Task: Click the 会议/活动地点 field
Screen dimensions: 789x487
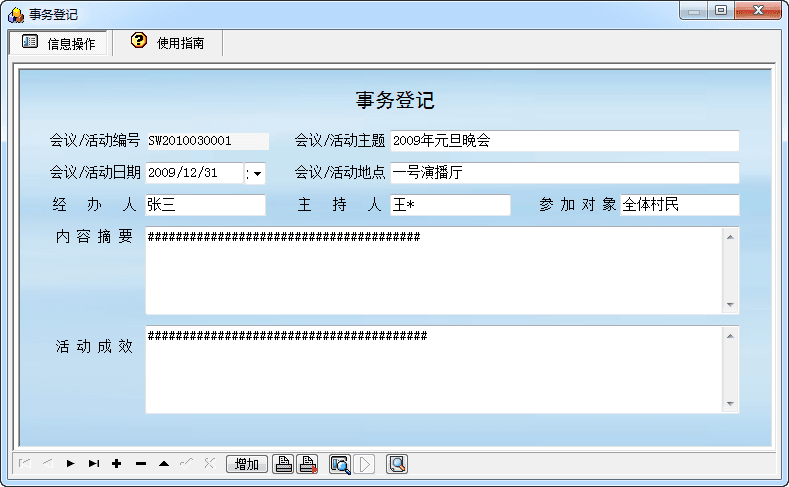Action: tap(564, 173)
